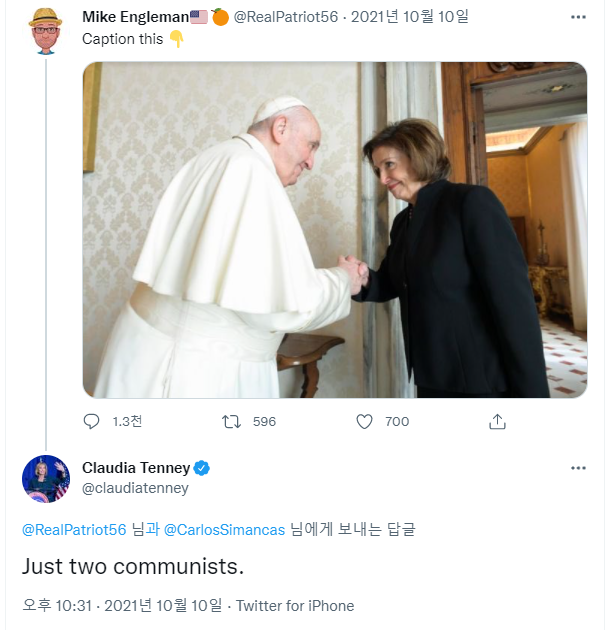Image resolution: width=613 pixels, height=630 pixels.
Task: Enlarge the tweet's attached photo
Action: tap(334, 230)
